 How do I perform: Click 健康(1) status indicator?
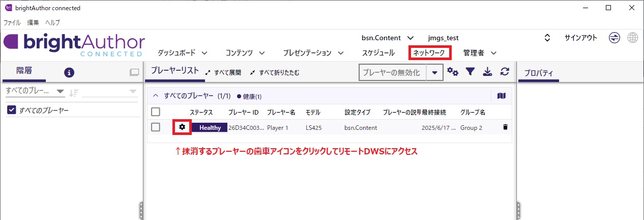pos(249,96)
